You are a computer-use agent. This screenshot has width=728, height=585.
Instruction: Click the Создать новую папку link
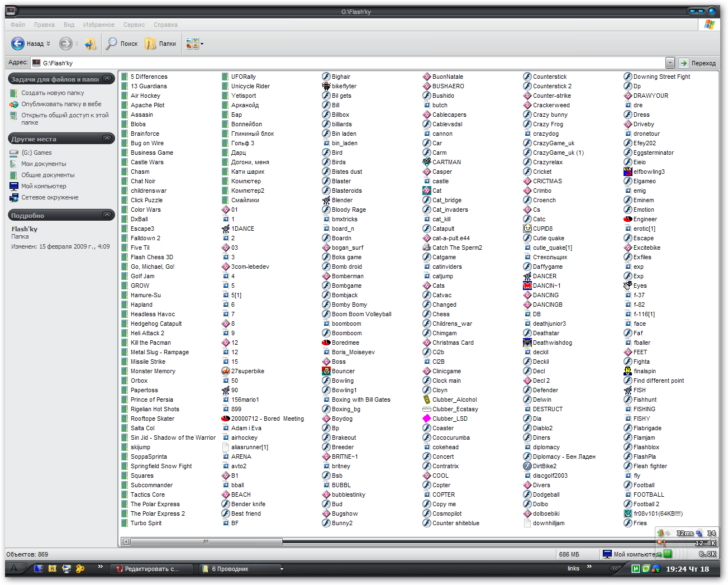pyautogui.click(x=53, y=92)
